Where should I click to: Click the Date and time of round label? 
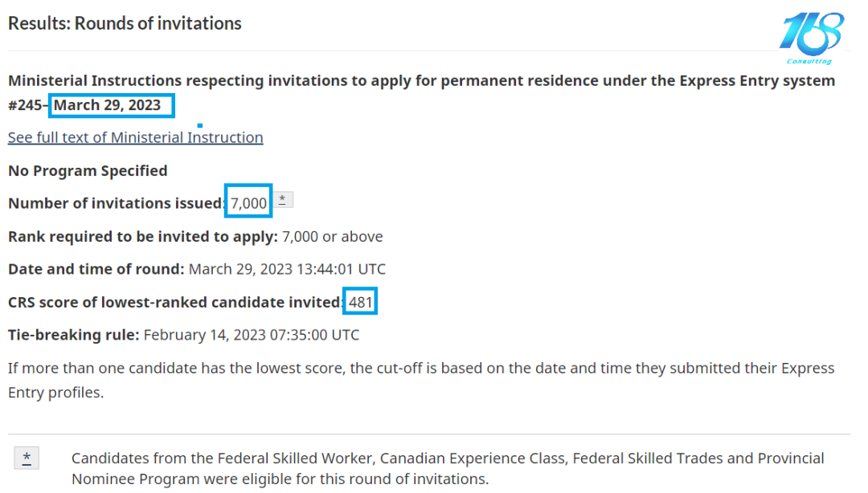pos(96,269)
